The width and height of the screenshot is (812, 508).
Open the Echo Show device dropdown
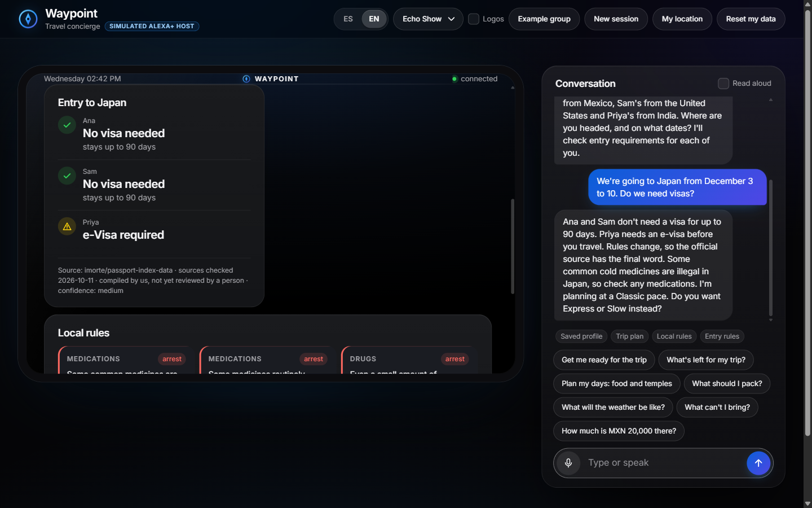428,19
